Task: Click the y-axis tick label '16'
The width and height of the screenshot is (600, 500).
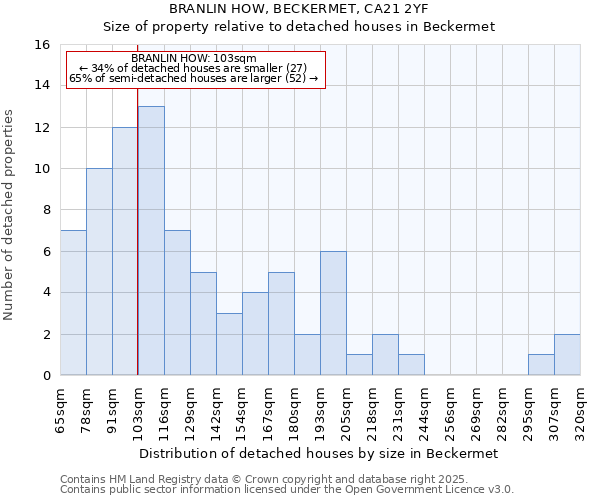Action: [42, 45]
